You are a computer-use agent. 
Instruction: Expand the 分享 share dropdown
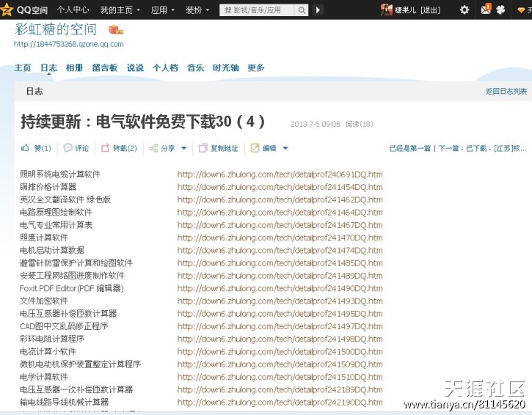(183, 148)
